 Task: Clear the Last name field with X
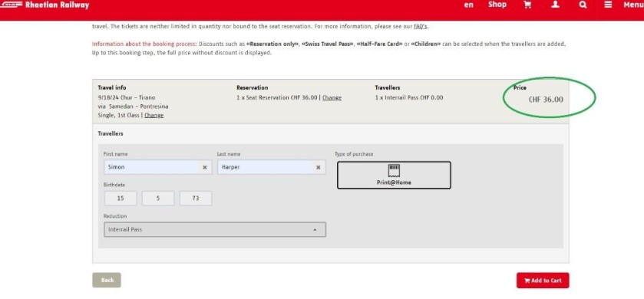[x=318, y=167]
